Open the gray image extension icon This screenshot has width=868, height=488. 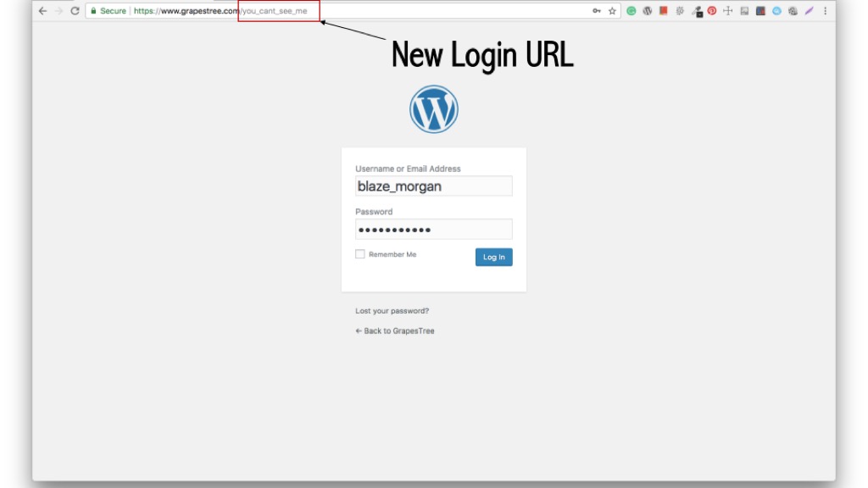[x=744, y=10]
